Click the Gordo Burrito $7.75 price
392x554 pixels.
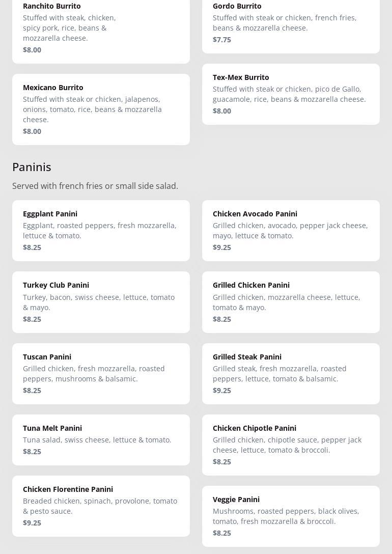[222, 40]
